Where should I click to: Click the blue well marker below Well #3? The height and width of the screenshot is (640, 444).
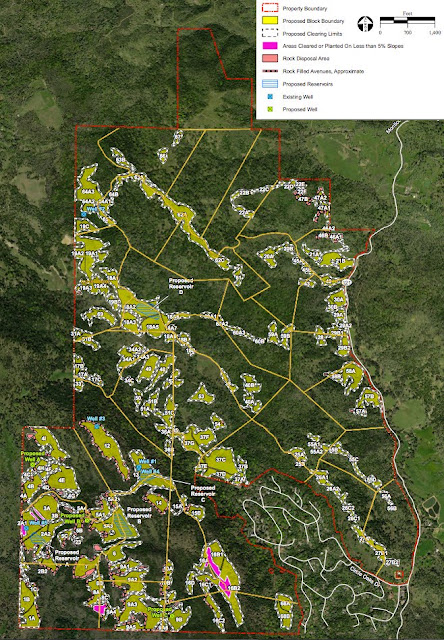click(x=97, y=426)
